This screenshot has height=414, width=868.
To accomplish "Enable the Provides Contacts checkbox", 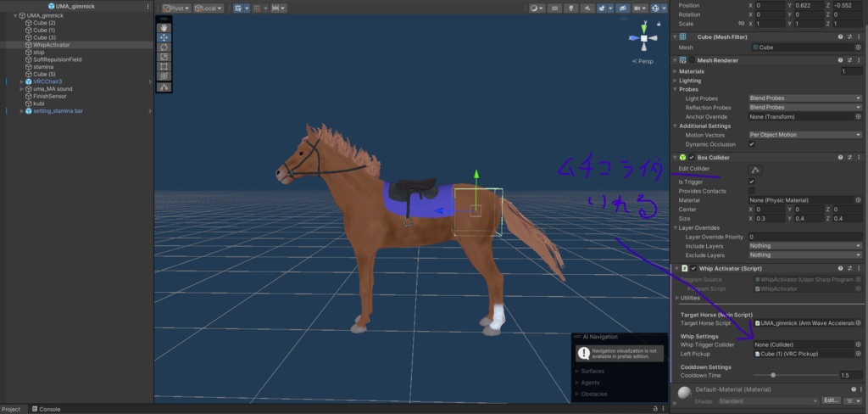I will coord(751,191).
